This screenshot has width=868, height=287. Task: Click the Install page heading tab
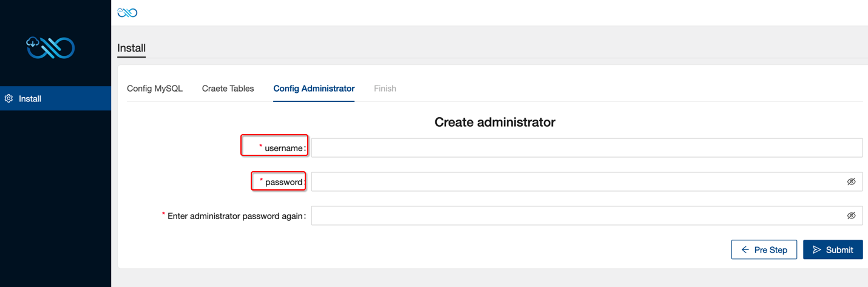click(131, 48)
